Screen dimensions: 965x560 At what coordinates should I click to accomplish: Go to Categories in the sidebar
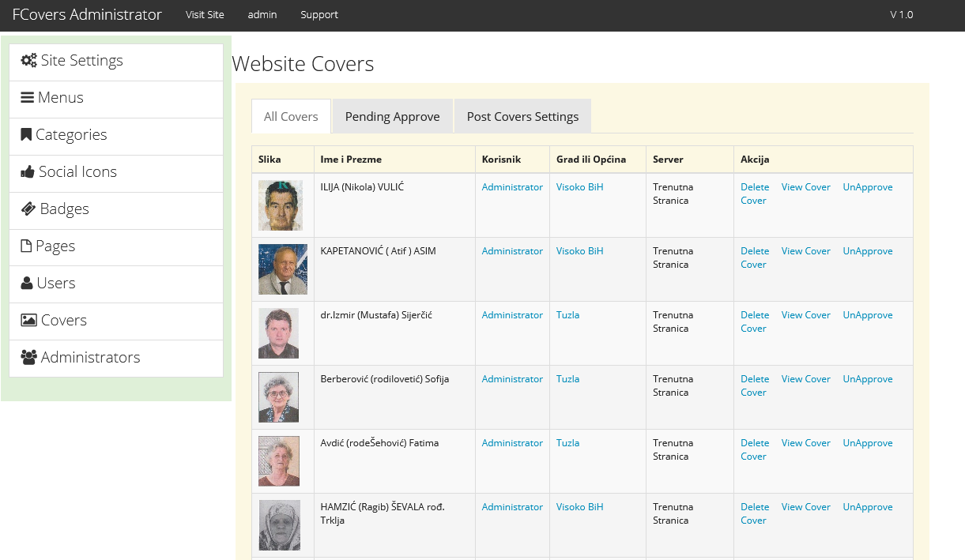pos(116,136)
